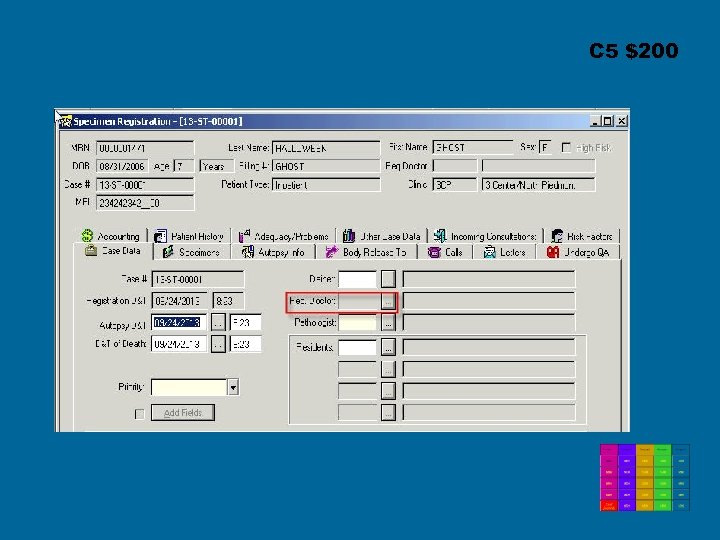Open the D&T of Death date picker button
Image resolution: width=720 pixels, height=540 pixels.
coord(218,344)
